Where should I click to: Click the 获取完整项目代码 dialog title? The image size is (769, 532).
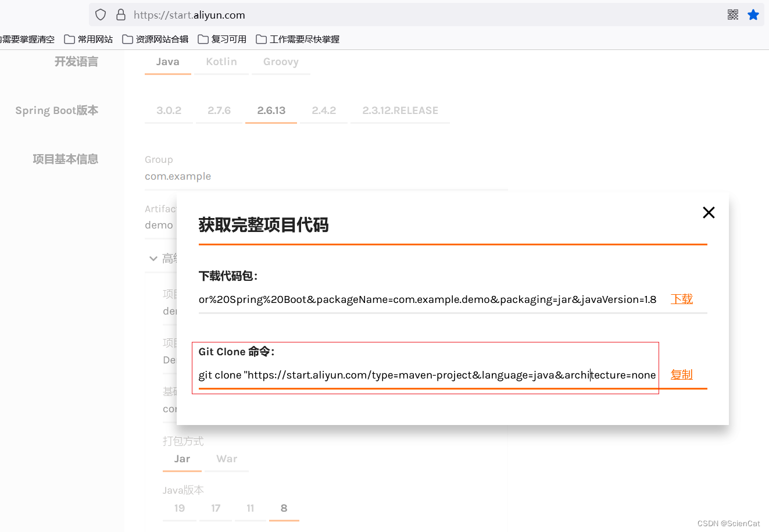(x=264, y=225)
